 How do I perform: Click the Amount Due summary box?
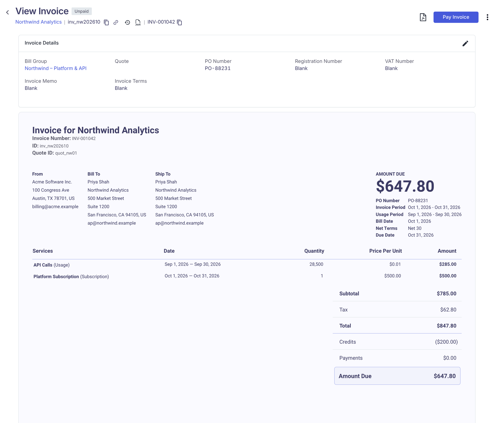397,376
